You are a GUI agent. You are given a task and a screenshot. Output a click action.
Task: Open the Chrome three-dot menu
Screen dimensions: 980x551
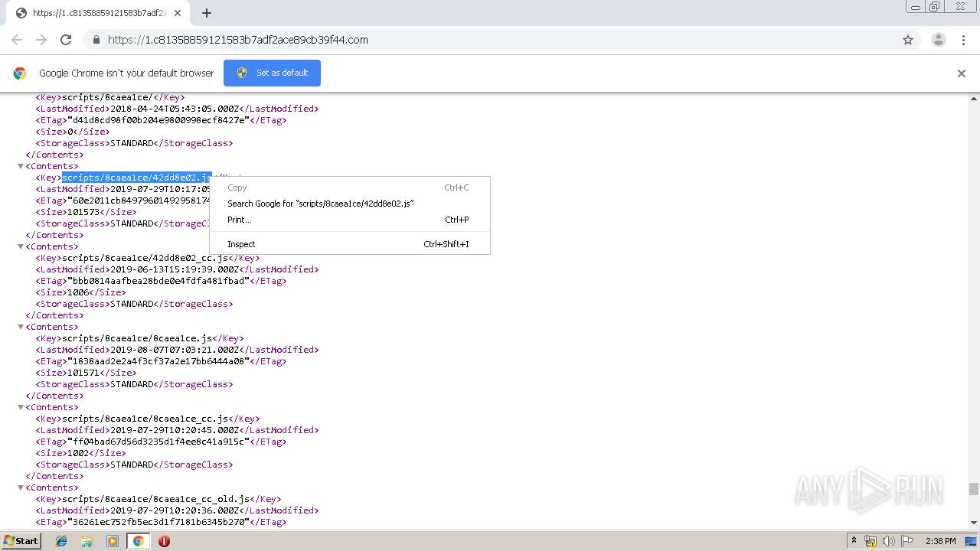click(x=963, y=40)
